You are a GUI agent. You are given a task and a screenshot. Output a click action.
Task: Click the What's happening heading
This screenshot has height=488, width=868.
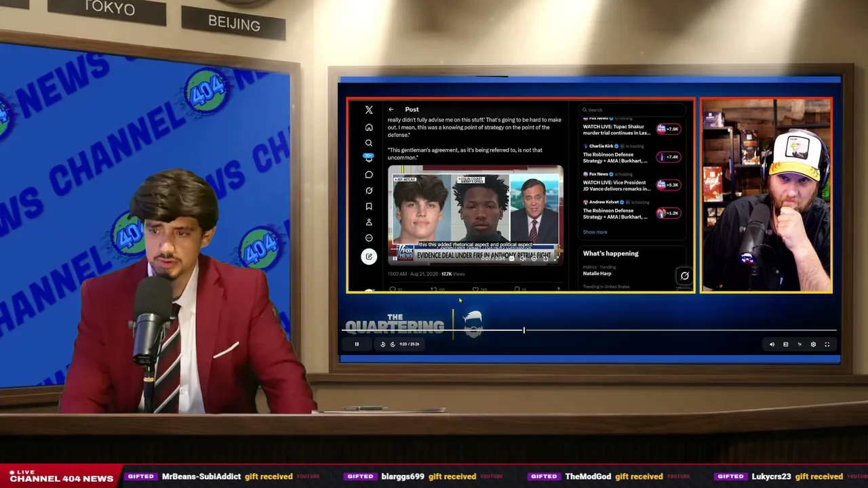pyautogui.click(x=610, y=253)
